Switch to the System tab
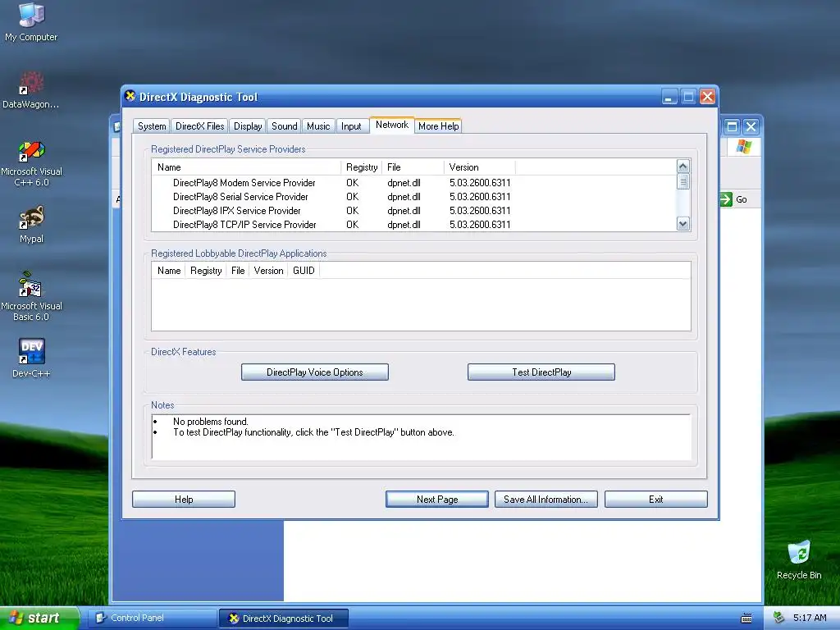Image resolution: width=840 pixels, height=630 pixels. 152,126
